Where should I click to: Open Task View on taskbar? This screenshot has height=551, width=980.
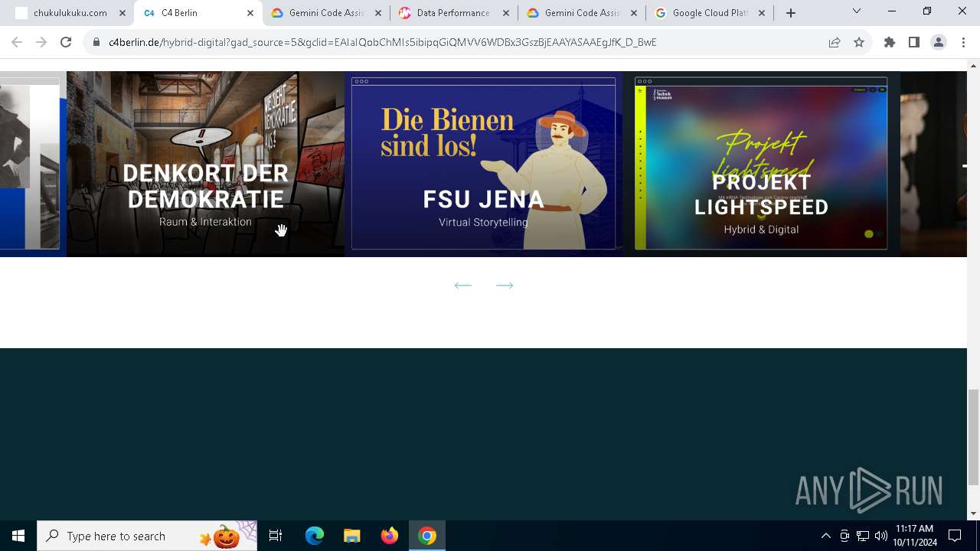pos(276,536)
